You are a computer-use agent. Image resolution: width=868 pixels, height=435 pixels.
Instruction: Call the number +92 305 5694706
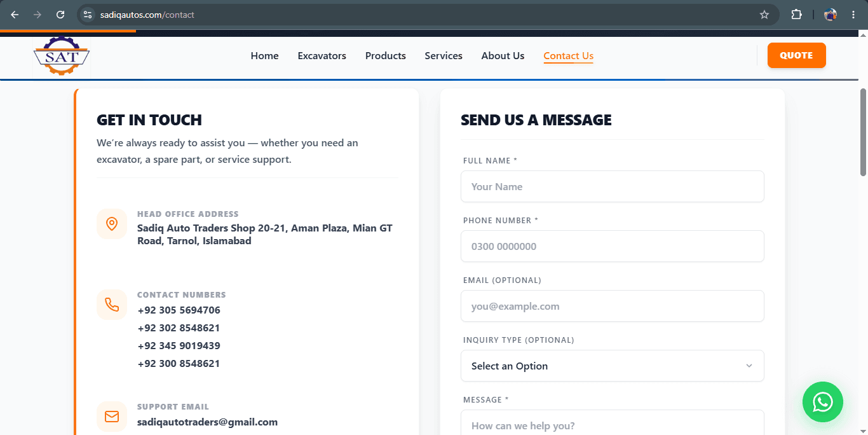tap(179, 310)
